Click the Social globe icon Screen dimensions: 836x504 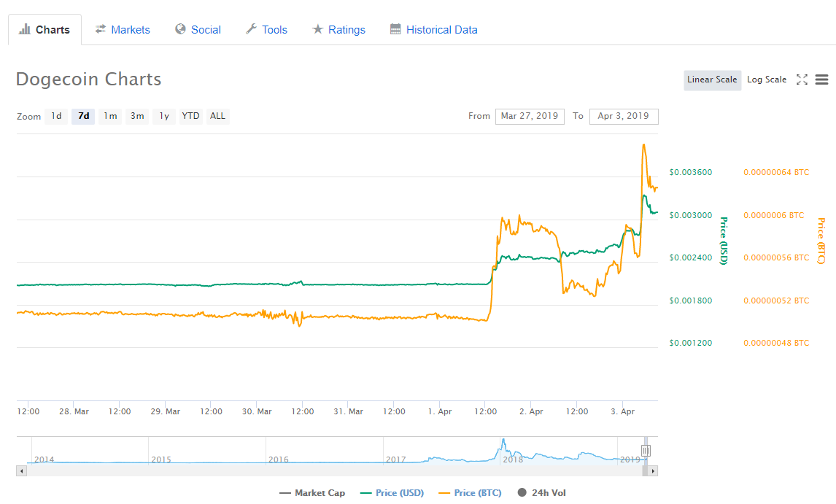[x=180, y=30]
